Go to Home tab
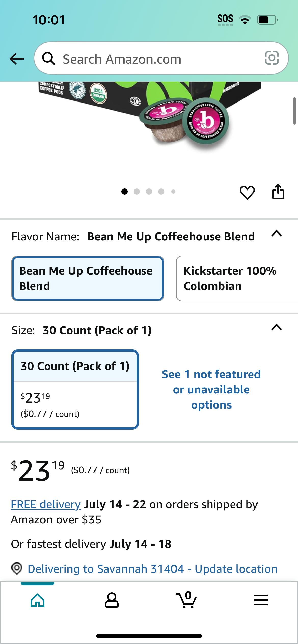 37,600
